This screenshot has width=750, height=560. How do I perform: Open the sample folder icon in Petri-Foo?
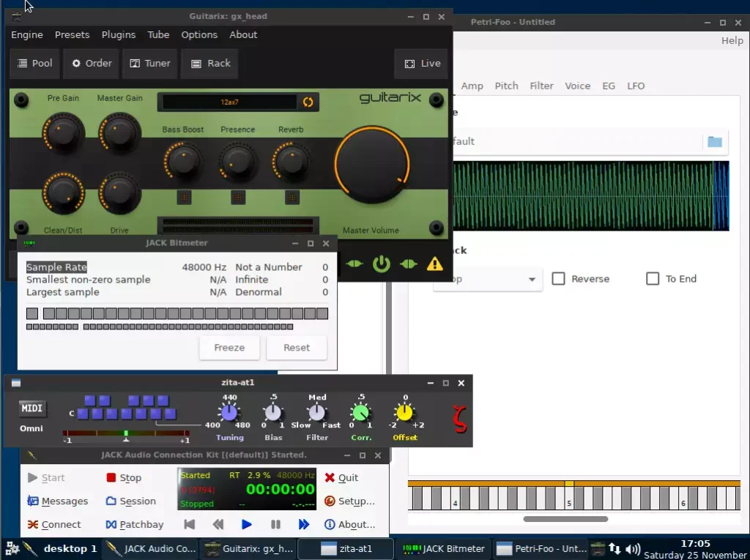(x=715, y=141)
